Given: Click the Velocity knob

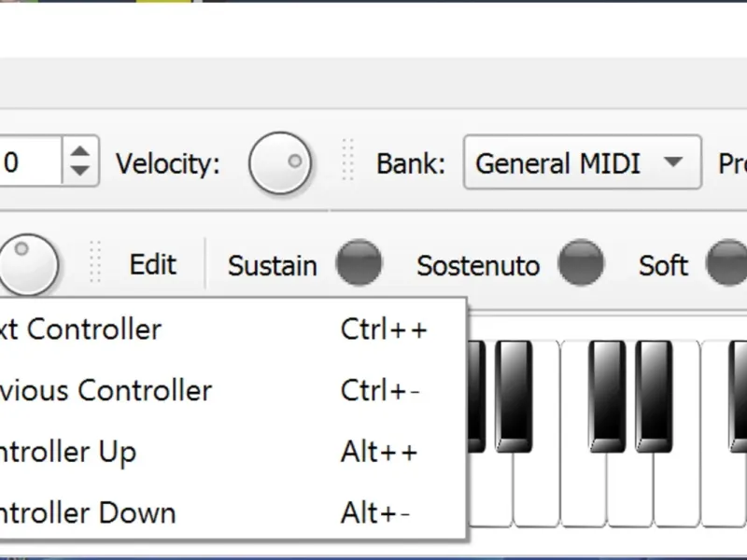Looking at the screenshot, I should 279,164.
